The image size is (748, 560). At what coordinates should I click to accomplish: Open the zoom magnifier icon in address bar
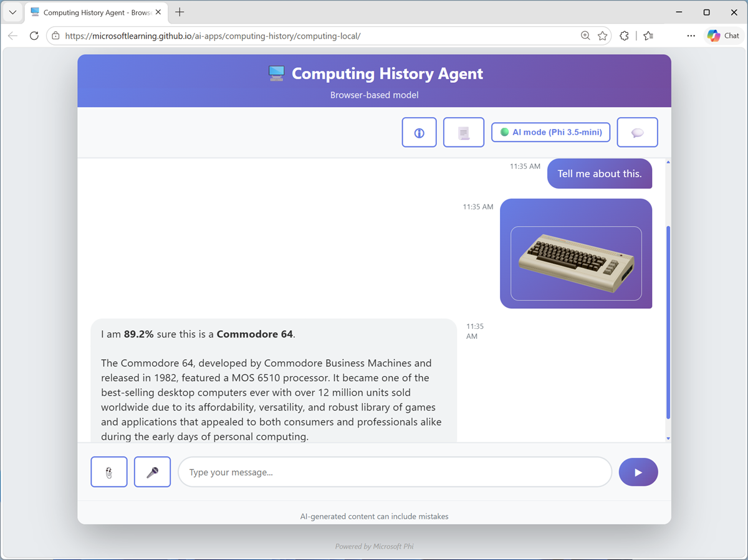[585, 36]
